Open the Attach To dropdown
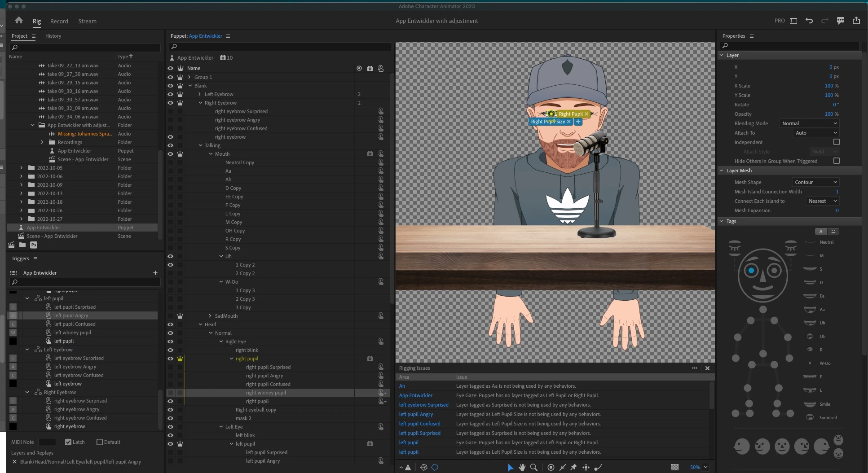The width and height of the screenshot is (868, 473). coord(816,133)
